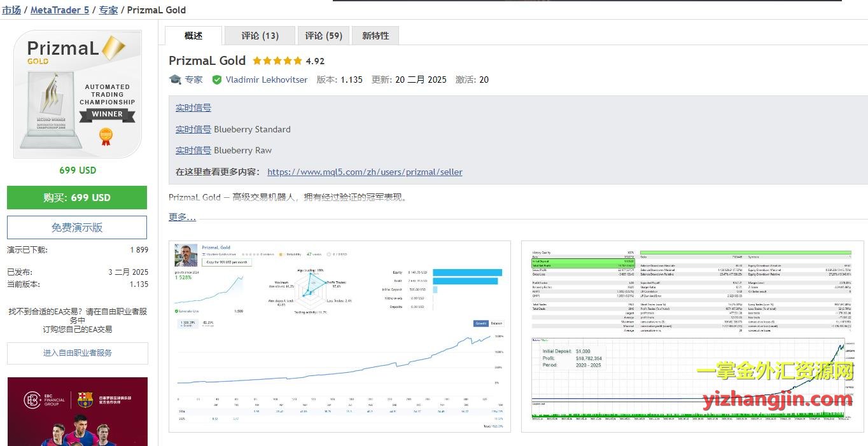Click the green 购买: 699 USD button
Viewport: 868px width, 446px height.
click(77, 197)
